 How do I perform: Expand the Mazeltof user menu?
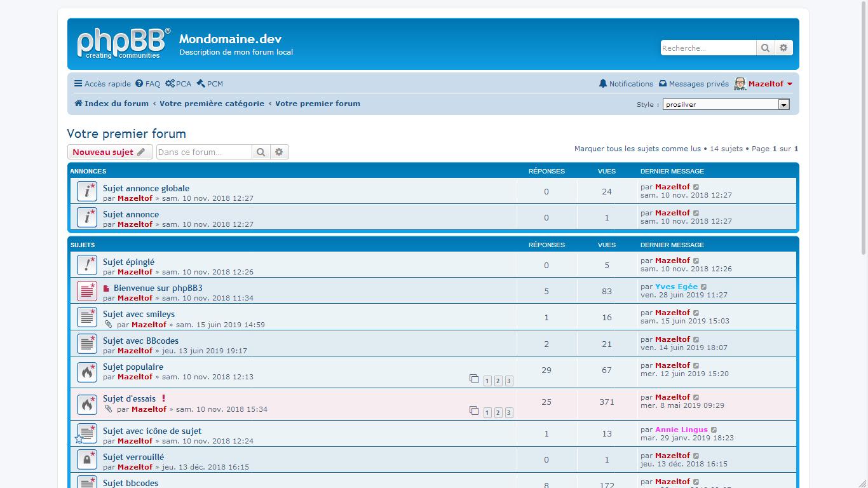pos(790,84)
